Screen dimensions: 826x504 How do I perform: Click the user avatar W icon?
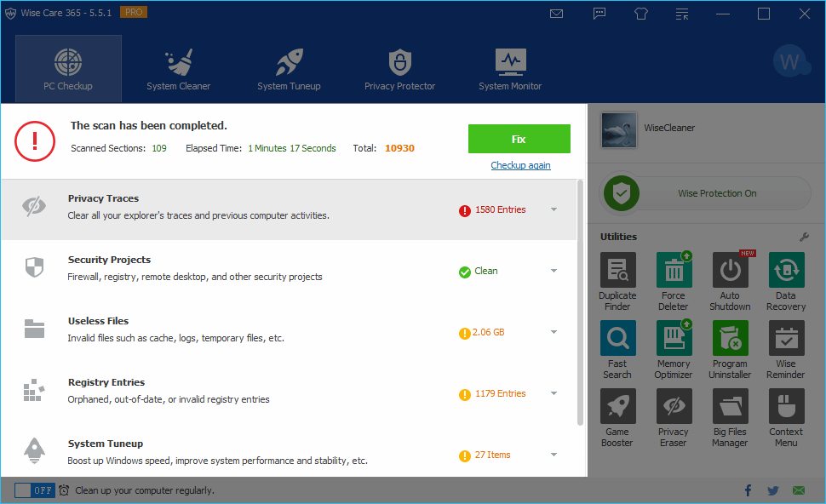pyautogui.click(x=791, y=61)
